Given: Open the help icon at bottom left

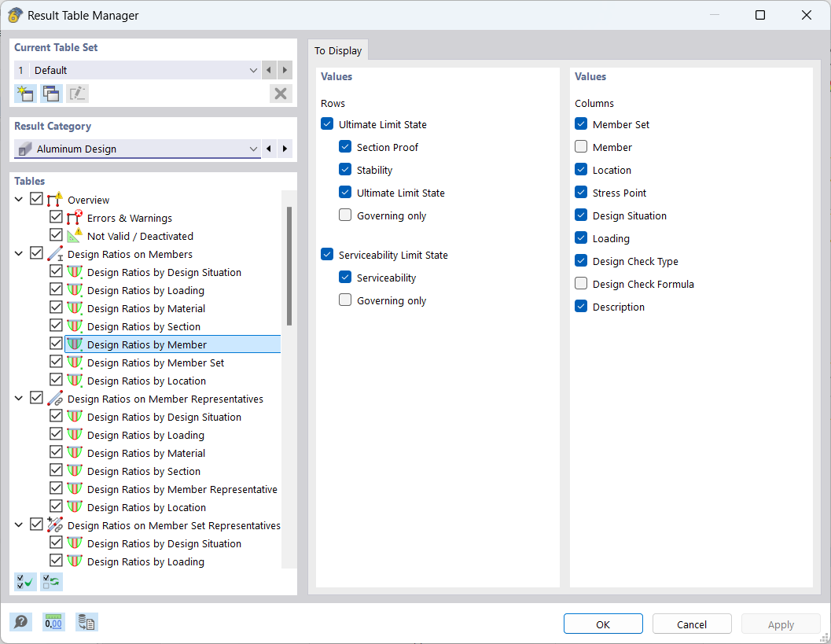Looking at the screenshot, I should pos(21,624).
